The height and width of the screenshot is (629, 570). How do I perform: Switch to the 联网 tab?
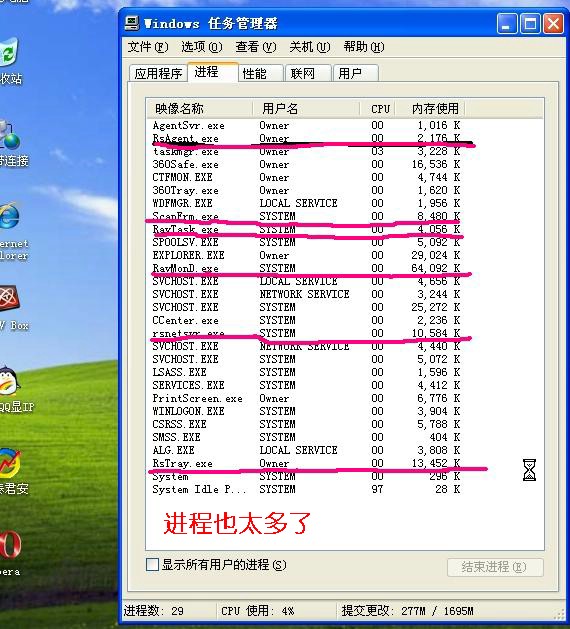point(308,73)
